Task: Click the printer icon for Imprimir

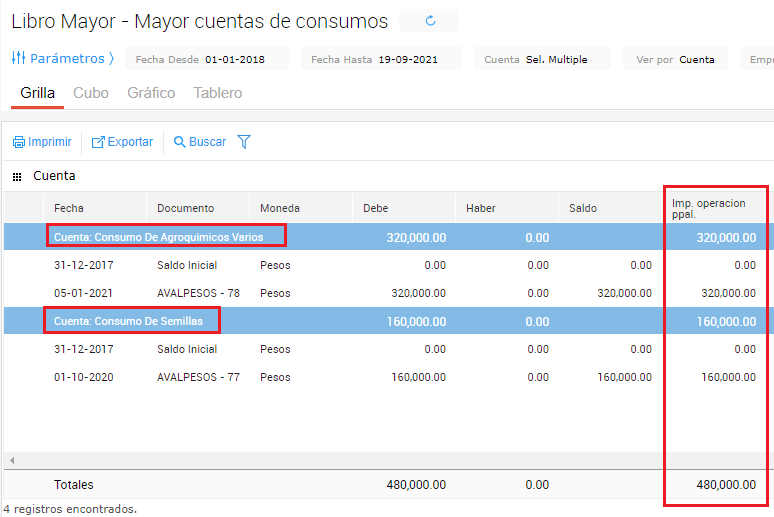Action: pyautogui.click(x=18, y=142)
